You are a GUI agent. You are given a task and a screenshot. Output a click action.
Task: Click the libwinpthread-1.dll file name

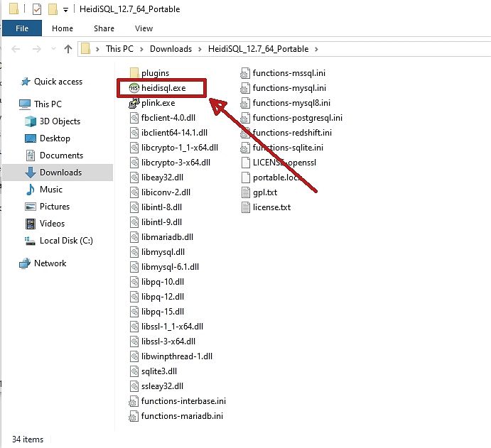pyautogui.click(x=177, y=356)
